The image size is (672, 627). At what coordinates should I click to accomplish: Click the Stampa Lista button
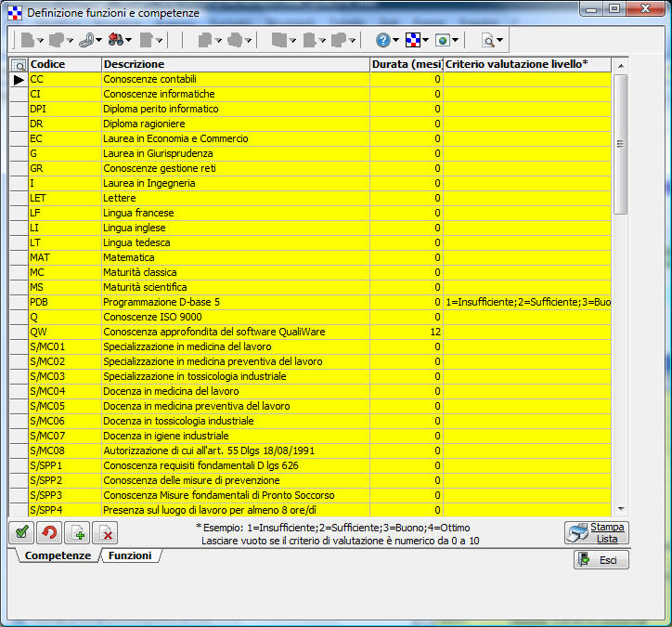[x=597, y=532]
